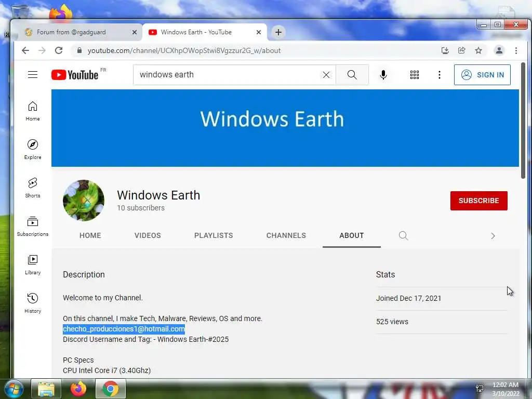Start voice search with the microphone
This screenshot has width=532, height=399.
pyautogui.click(x=383, y=75)
